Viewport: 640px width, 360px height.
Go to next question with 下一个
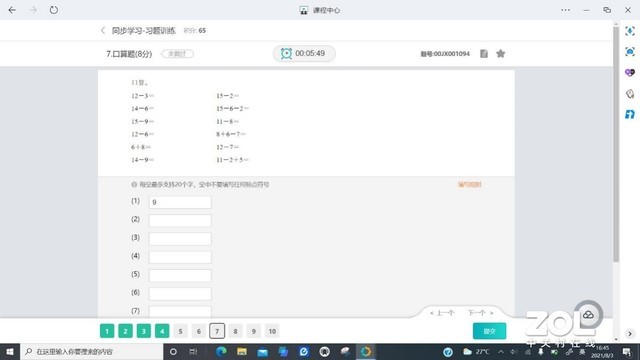click(480, 313)
